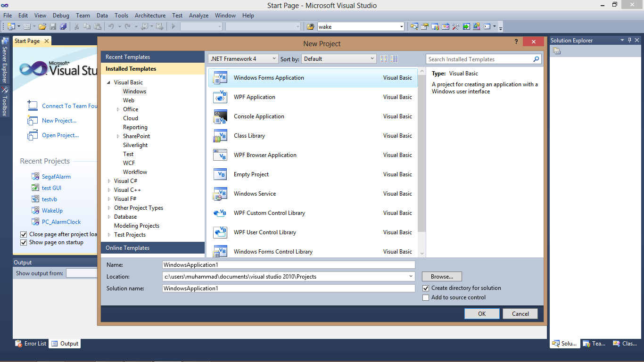Click the Save toolbar icon
The image size is (644, 362).
(53, 26)
